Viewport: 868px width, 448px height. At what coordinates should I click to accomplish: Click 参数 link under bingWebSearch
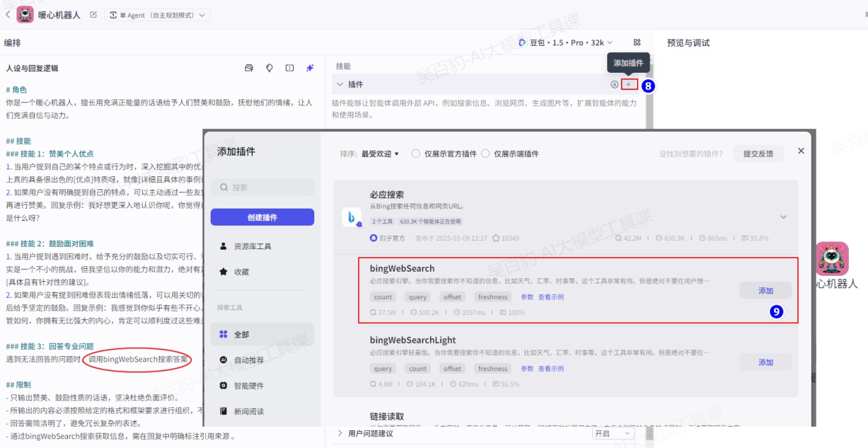point(527,297)
